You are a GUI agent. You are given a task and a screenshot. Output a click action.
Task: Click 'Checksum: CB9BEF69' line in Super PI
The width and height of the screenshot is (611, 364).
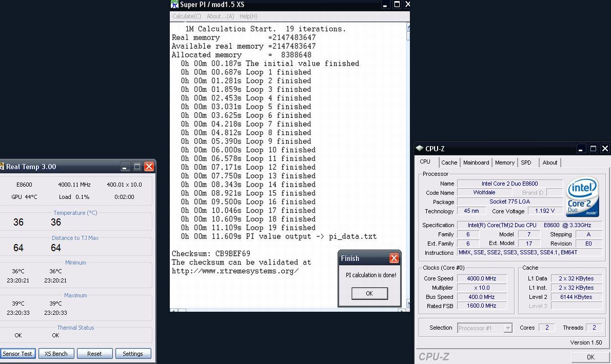(211, 253)
